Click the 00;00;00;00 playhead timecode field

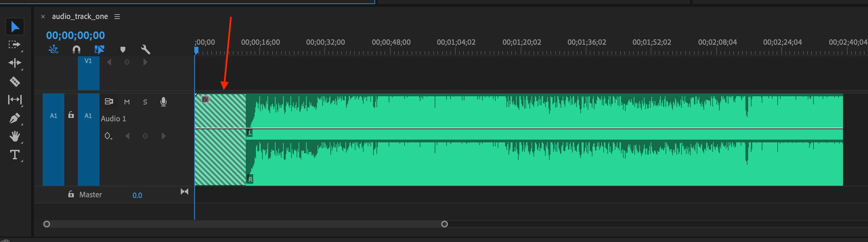(x=75, y=35)
